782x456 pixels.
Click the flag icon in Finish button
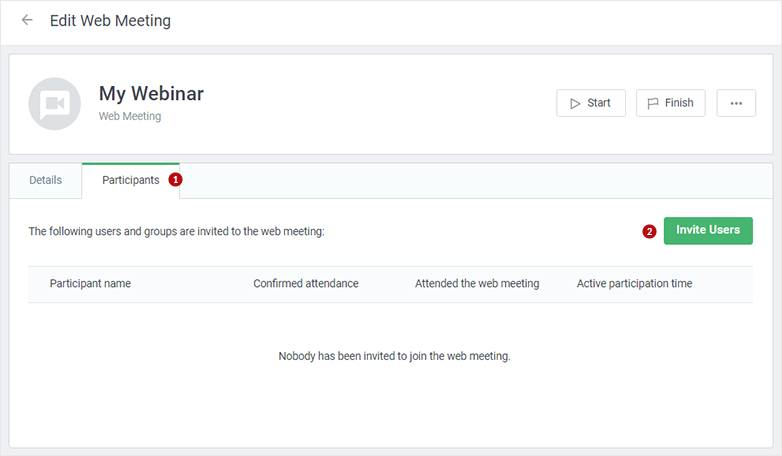point(652,103)
